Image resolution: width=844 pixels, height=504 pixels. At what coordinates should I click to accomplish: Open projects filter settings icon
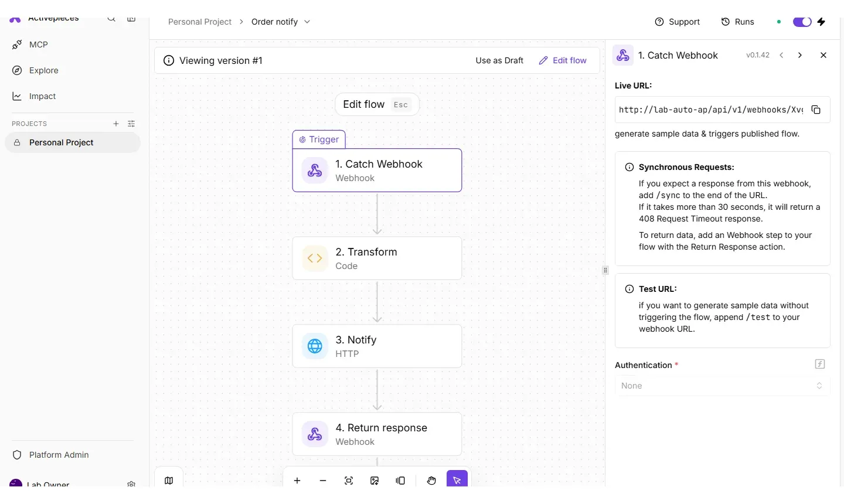(131, 124)
